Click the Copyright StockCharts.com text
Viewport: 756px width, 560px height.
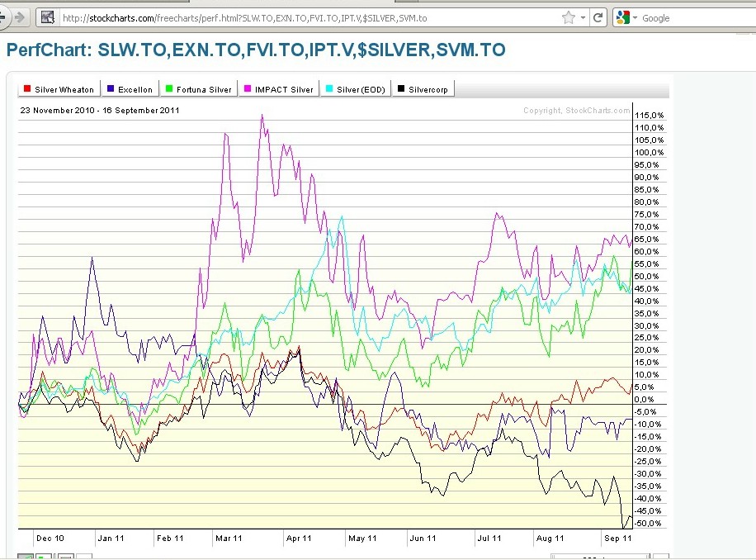click(576, 111)
